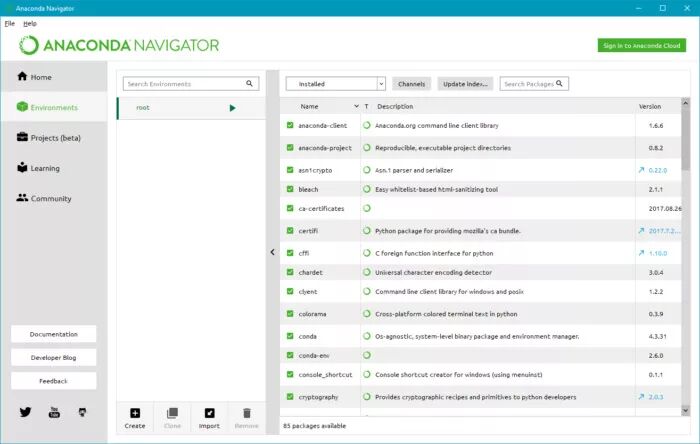Screen dimensions: 700x444
Task: Toggle the chardet package checkbox
Action: click(x=290, y=272)
